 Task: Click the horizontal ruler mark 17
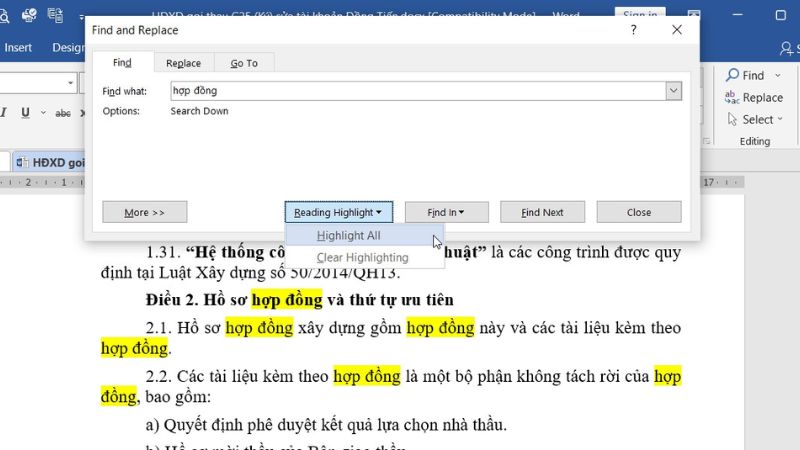click(x=709, y=182)
